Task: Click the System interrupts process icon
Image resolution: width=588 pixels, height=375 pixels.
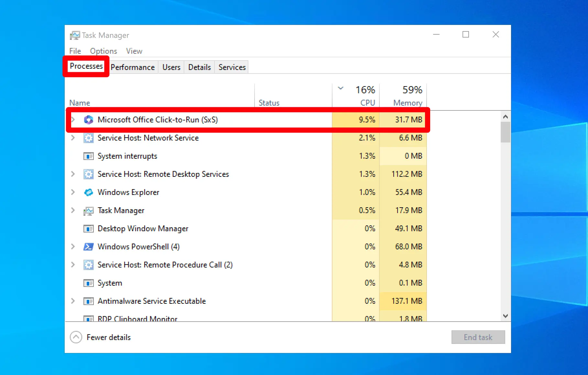Action: [x=88, y=156]
